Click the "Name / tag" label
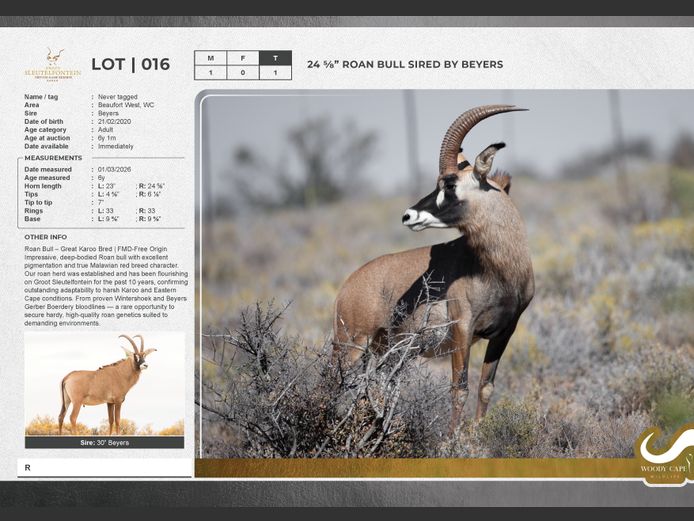 pos(41,96)
